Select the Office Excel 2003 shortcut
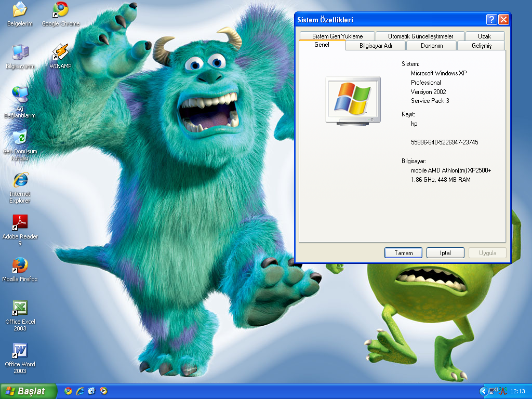The width and height of the screenshot is (532, 399). pyautogui.click(x=20, y=309)
